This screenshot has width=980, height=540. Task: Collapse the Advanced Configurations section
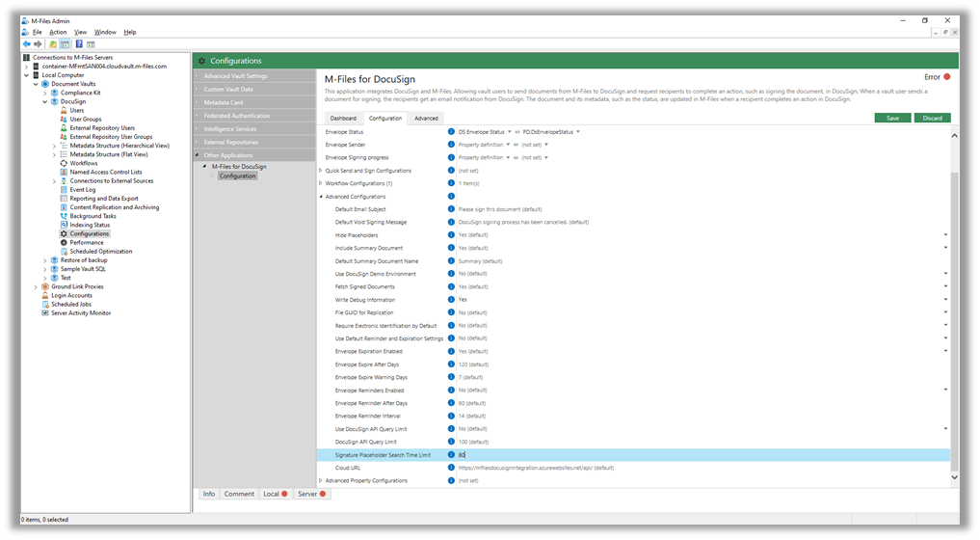click(321, 197)
